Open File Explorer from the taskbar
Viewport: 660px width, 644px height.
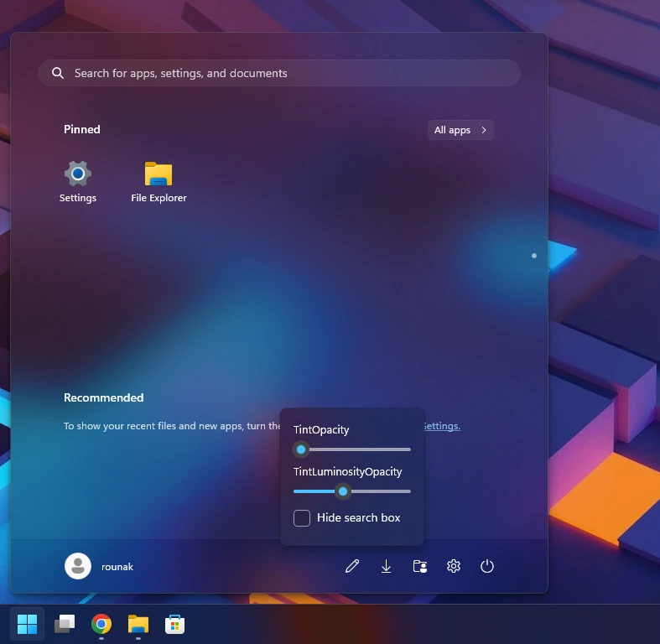pos(138,624)
